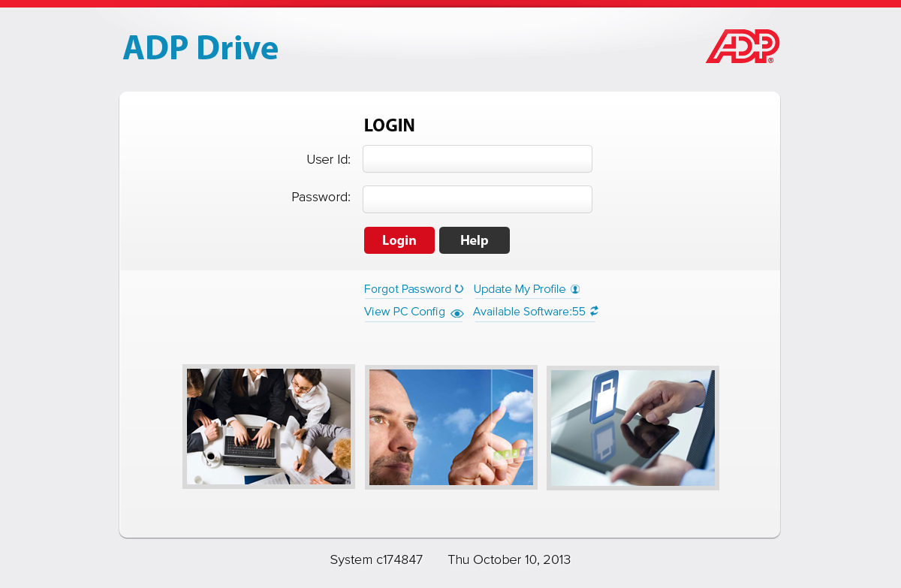Click the profile icon beside Update My Profile

575,289
